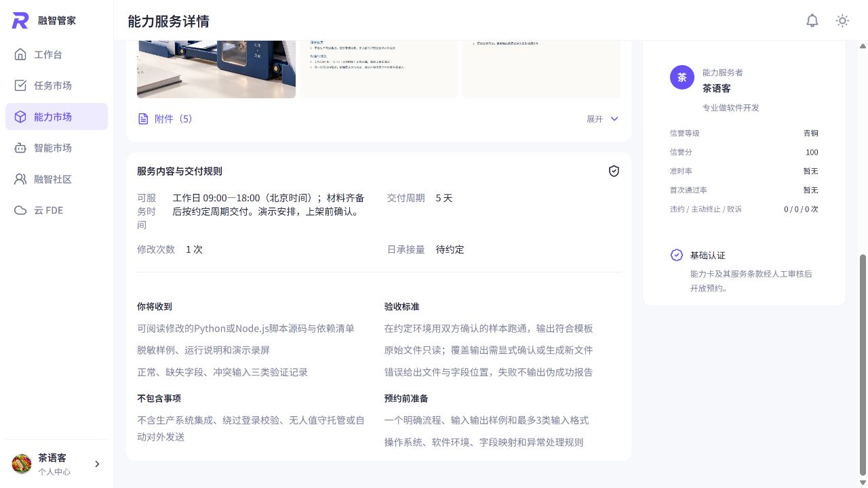Click 违约 / 主动终止 / 败诉 row label
Viewport: 868px width, 488px height.
click(706, 209)
